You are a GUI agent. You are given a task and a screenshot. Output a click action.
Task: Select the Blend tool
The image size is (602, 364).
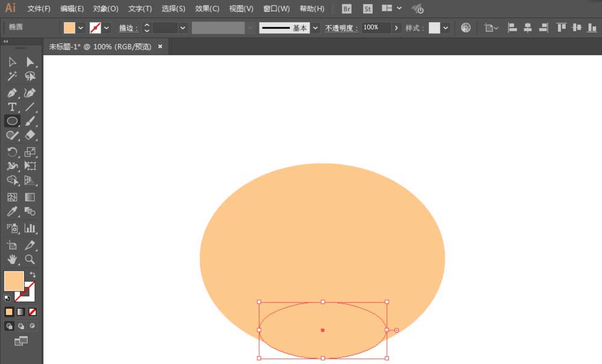click(30, 211)
